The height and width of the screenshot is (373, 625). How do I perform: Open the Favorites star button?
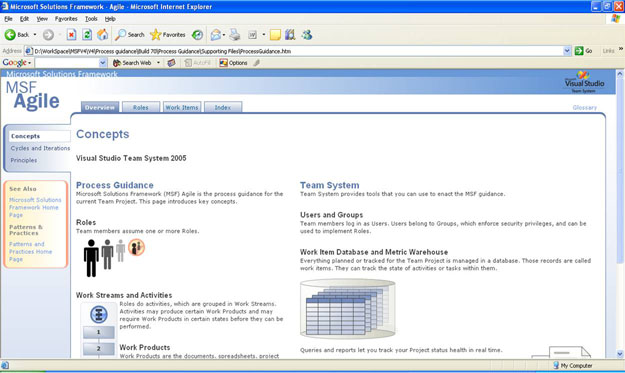pos(168,35)
